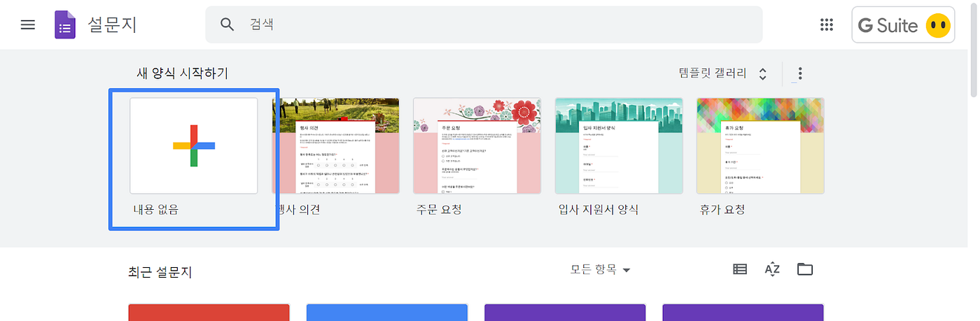Click the search magnifier icon

coord(227,25)
